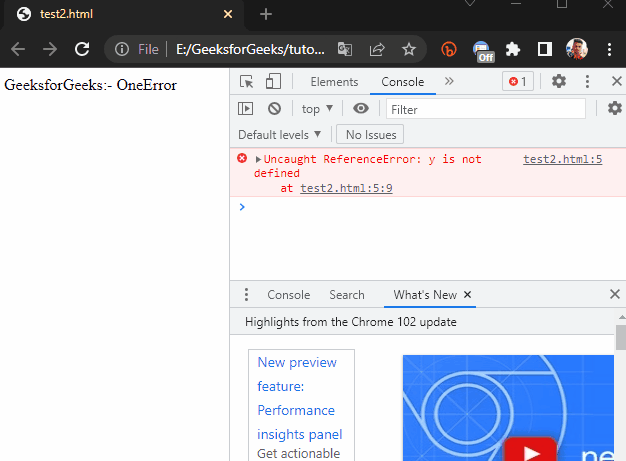Close the test2.html browser tab
The height and width of the screenshot is (461, 626).
click(x=228, y=14)
